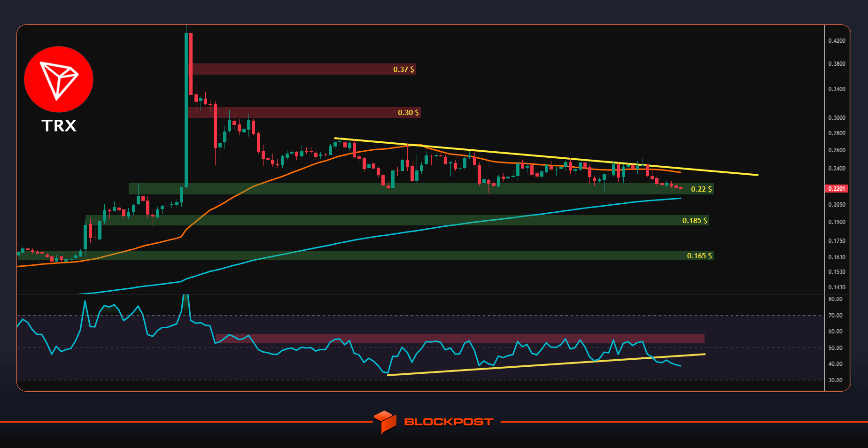868x448 pixels.
Task: Click the tall green spike candle
Action: [186, 108]
